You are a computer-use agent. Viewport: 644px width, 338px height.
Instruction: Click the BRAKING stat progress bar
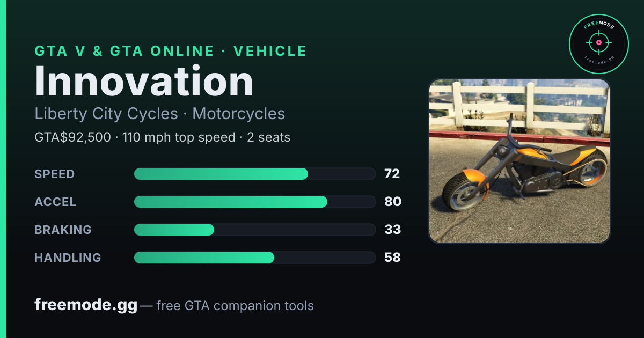point(254,230)
